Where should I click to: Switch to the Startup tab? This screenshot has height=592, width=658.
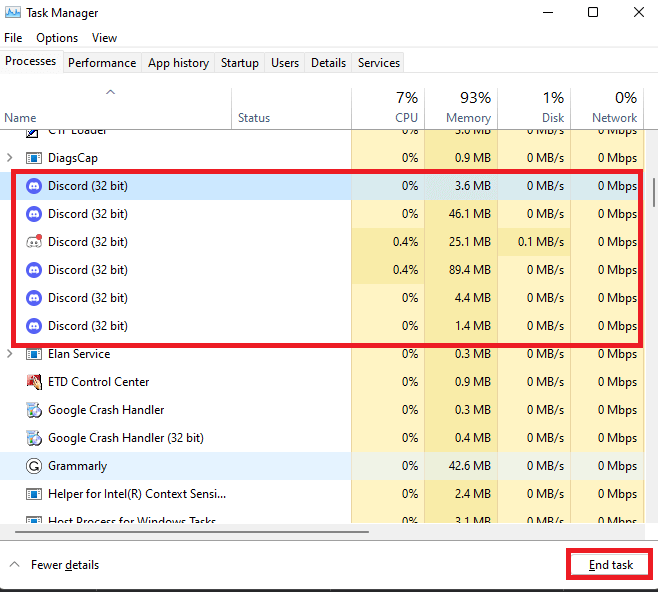(239, 63)
